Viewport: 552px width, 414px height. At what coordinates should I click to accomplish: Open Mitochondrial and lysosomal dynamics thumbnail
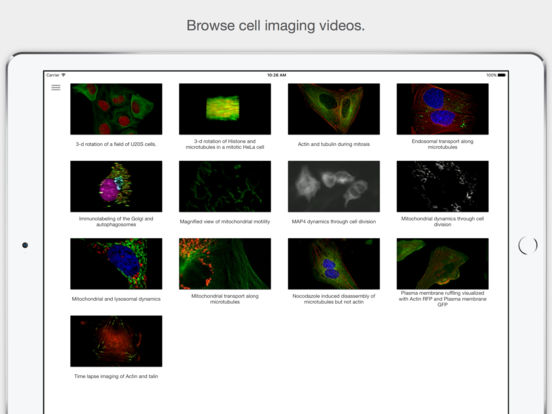click(116, 264)
